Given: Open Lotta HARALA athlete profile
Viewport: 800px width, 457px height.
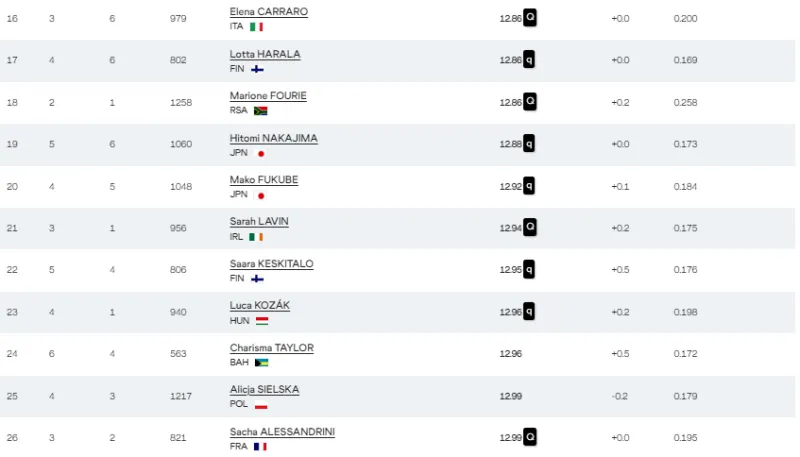Looking at the screenshot, I should click(x=265, y=54).
